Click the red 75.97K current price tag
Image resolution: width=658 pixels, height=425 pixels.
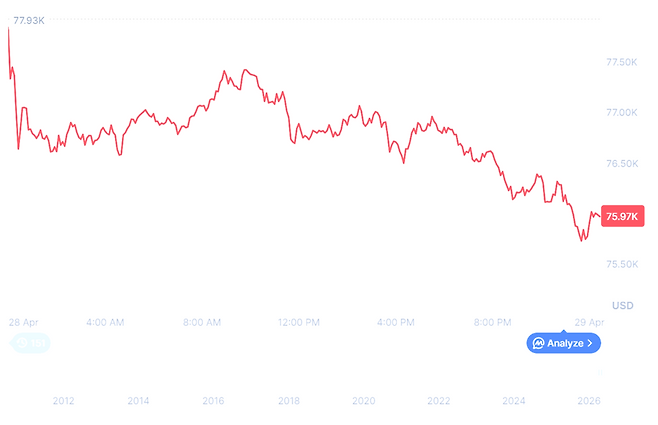point(621,216)
